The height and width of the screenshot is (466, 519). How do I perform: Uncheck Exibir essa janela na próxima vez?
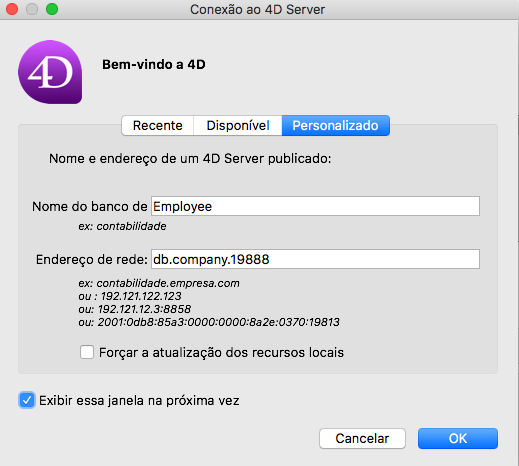tap(27, 400)
